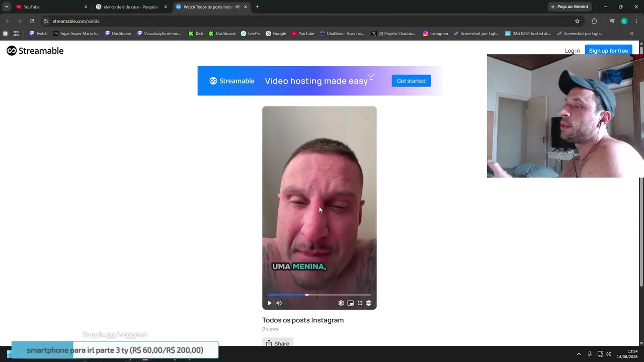Play the Streamable video
This screenshot has height=362, width=644.
click(x=270, y=303)
